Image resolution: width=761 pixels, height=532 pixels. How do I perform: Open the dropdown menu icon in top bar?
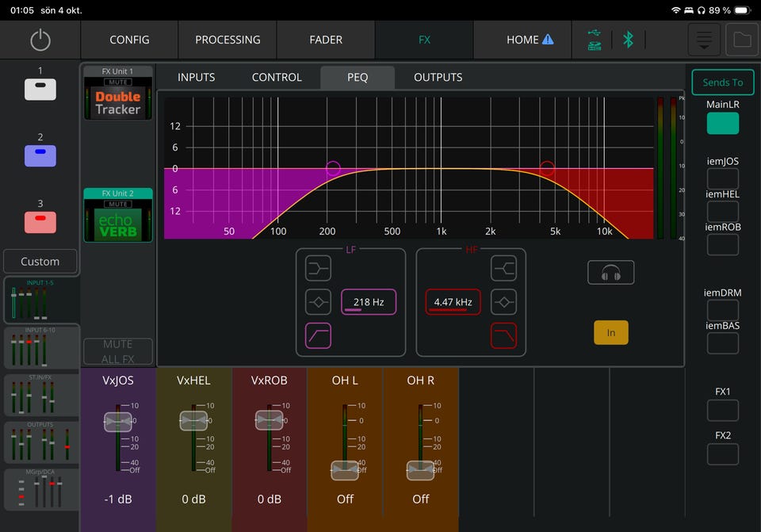pyautogui.click(x=704, y=40)
